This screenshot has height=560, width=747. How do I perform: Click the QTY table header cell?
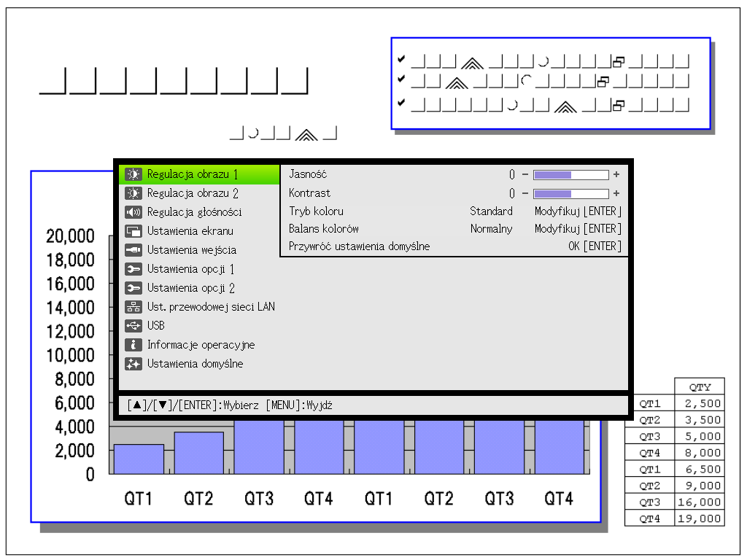pos(700,387)
